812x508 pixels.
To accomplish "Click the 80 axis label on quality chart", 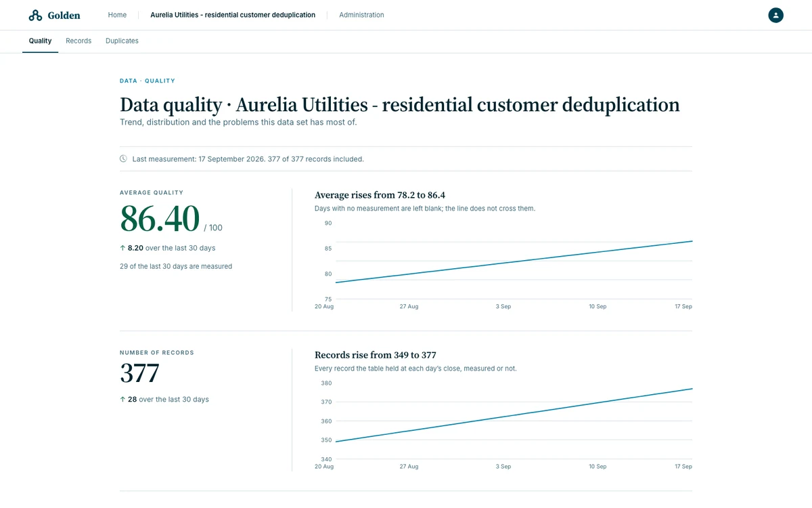I will pos(328,274).
